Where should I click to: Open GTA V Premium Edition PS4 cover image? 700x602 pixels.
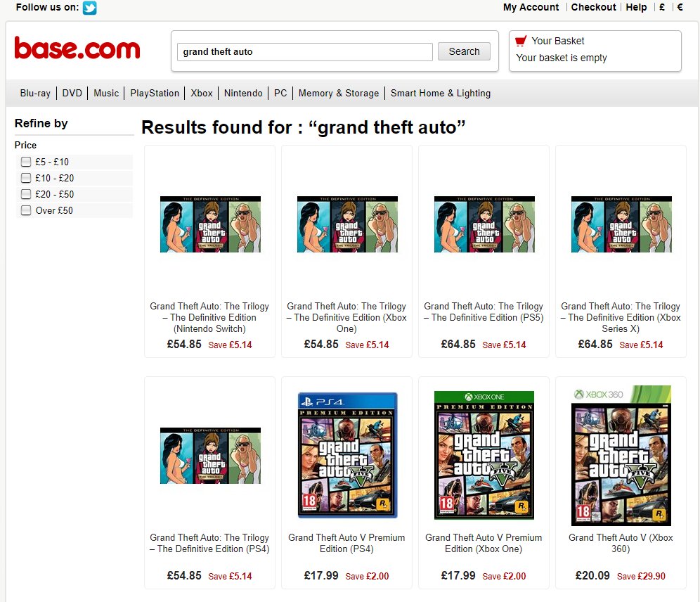coord(347,455)
